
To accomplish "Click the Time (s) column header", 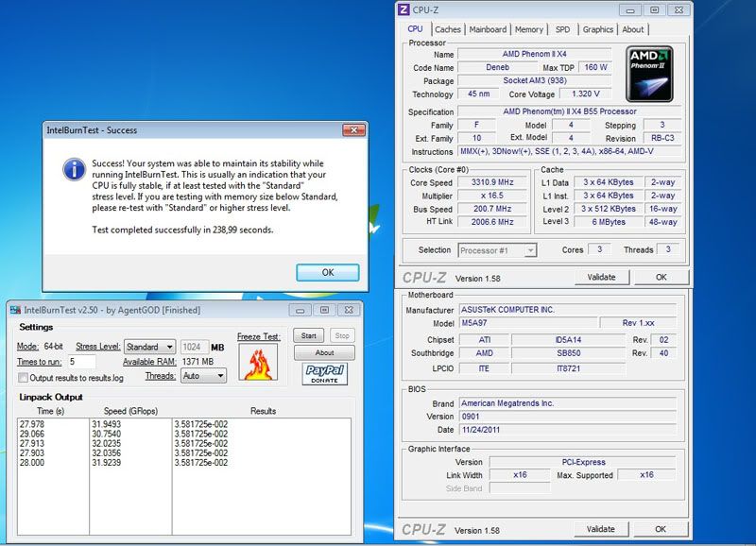I will (x=51, y=411).
